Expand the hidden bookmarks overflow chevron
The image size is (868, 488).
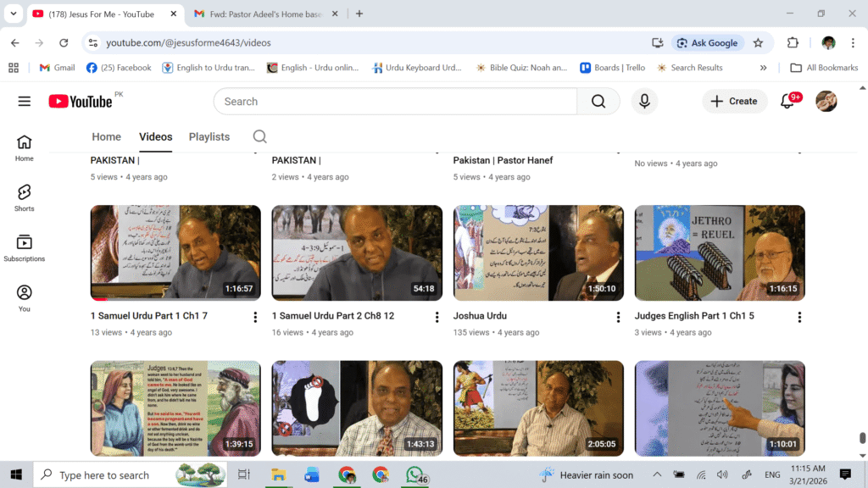[x=763, y=68]
